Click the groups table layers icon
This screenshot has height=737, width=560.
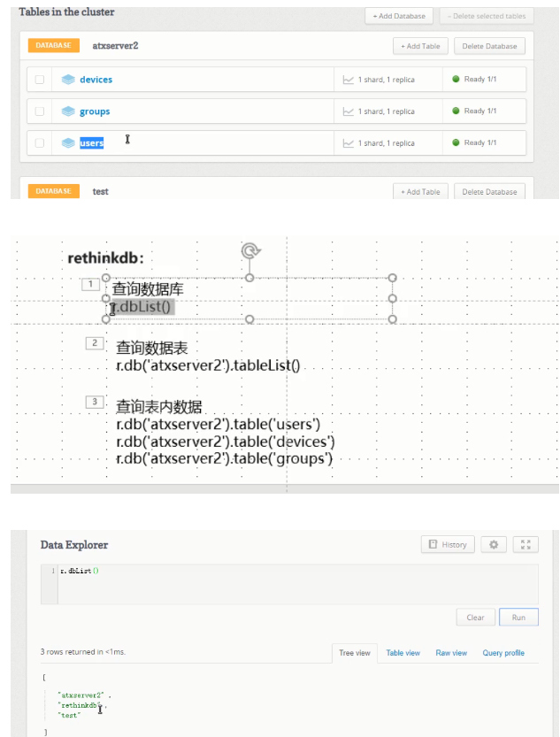pyautogui.click(x=68, y=111)
